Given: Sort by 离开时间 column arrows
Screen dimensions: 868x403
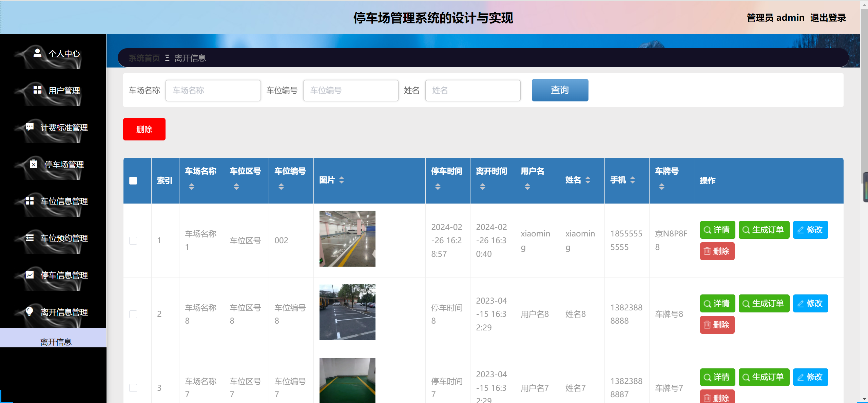Looking at the screenshot, I should 483,187.
